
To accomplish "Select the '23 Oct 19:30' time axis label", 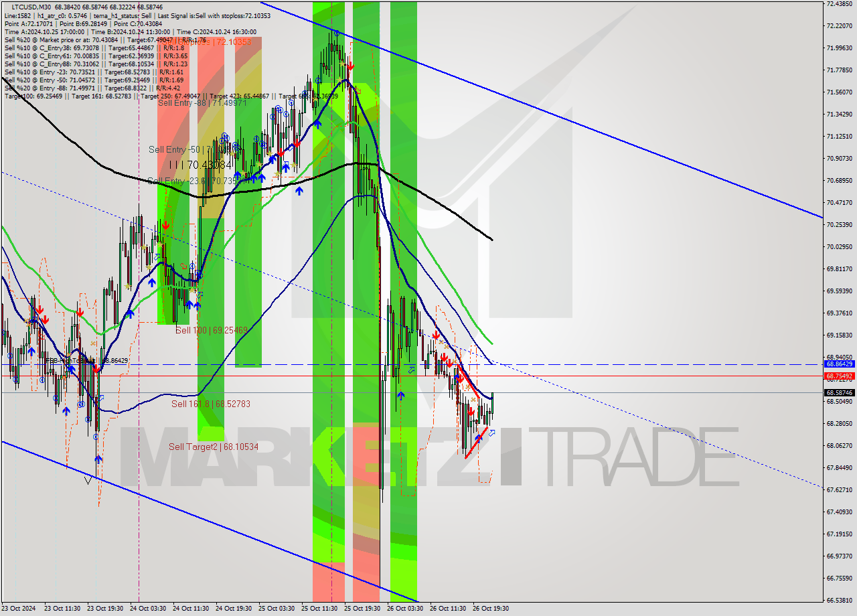I will point(104,609).
